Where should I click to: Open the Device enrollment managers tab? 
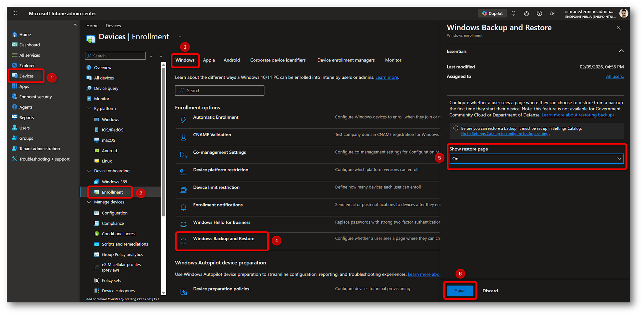346,60
